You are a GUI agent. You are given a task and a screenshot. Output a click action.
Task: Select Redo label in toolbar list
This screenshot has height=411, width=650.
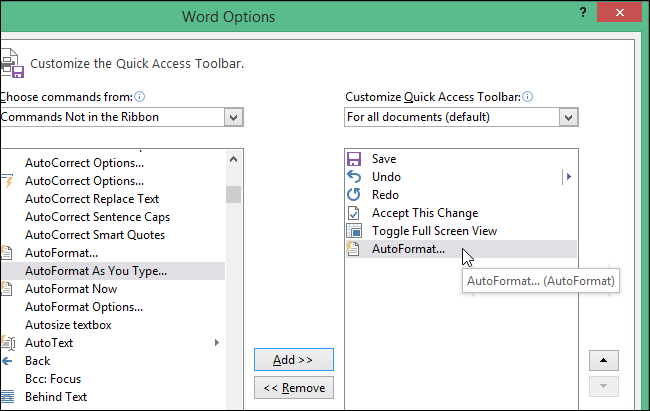[x=385, y=195]
